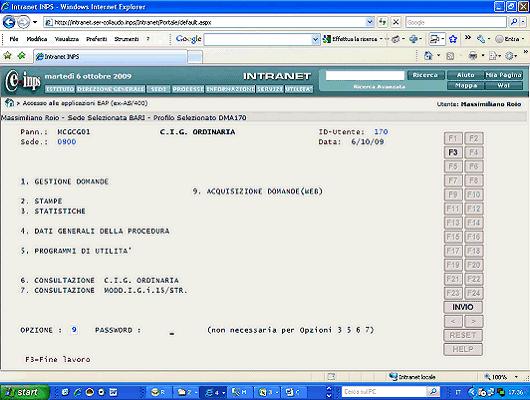Click text '1. GESTIONE DOMANDE'
The width and height of the screenshot is (530, 400).
(x=65, y=182)
